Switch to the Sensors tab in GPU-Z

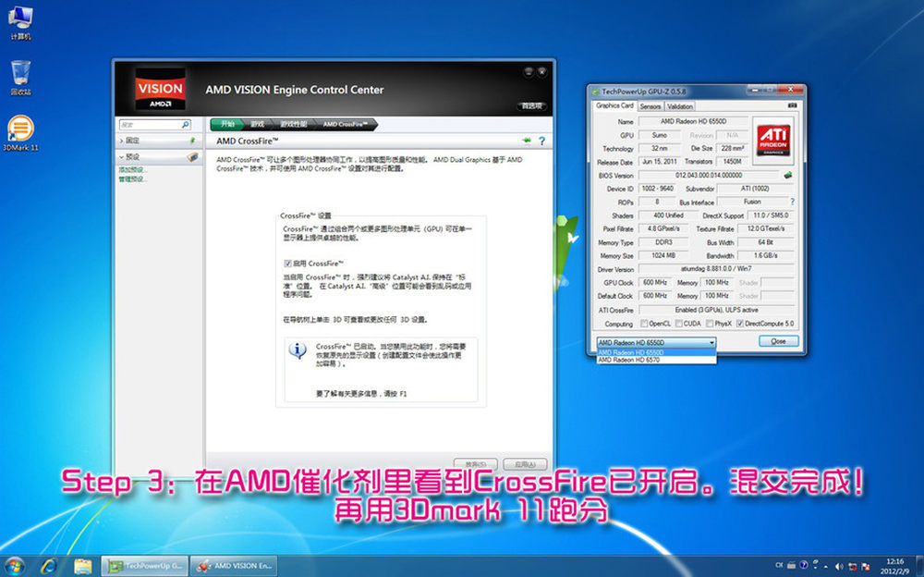click(650, 106)
